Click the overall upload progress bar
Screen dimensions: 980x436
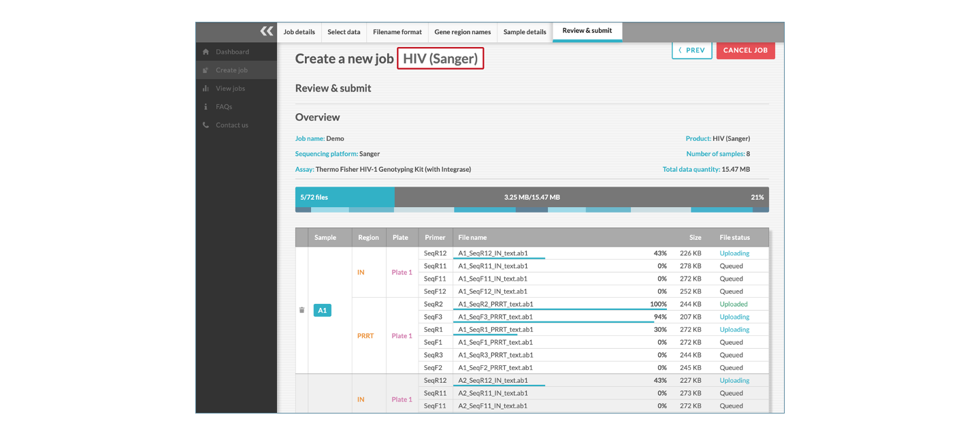532,200
